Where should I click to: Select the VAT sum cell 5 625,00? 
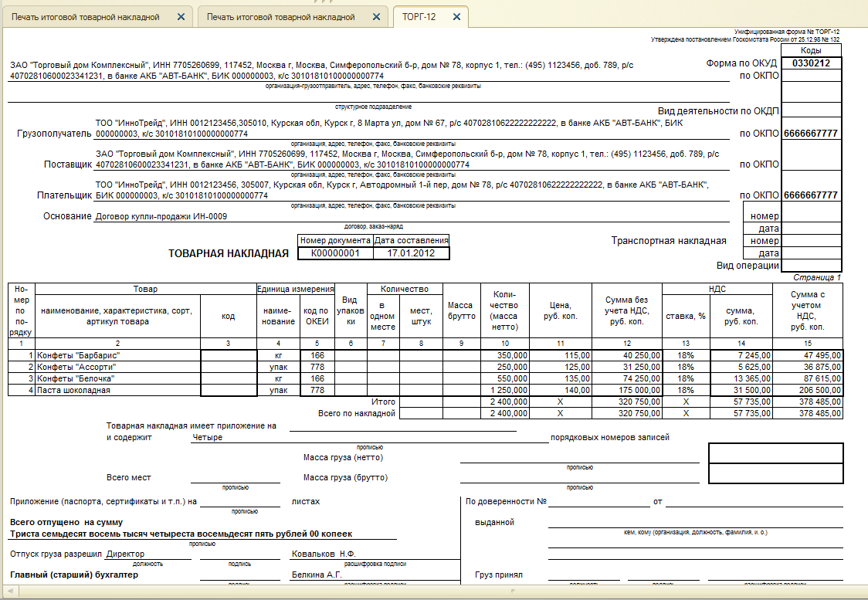coord(741,367)
